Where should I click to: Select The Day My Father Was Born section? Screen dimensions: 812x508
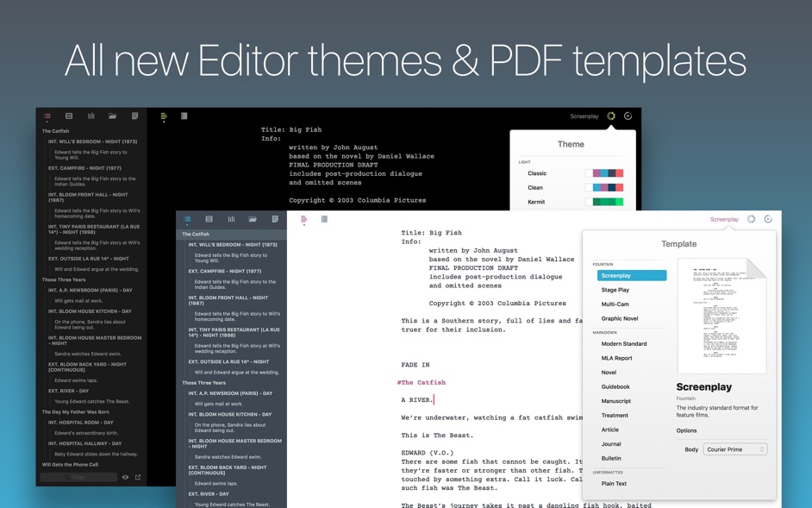tap(76, 412)
